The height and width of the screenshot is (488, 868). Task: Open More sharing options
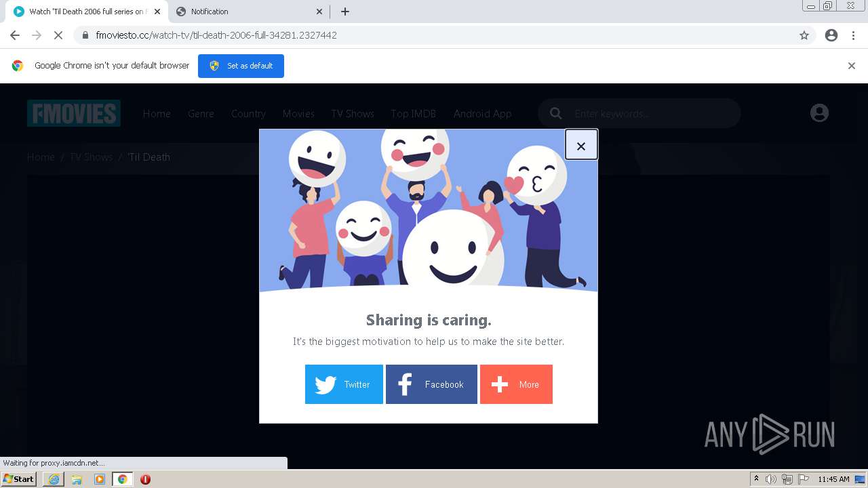tap(516, 384)
